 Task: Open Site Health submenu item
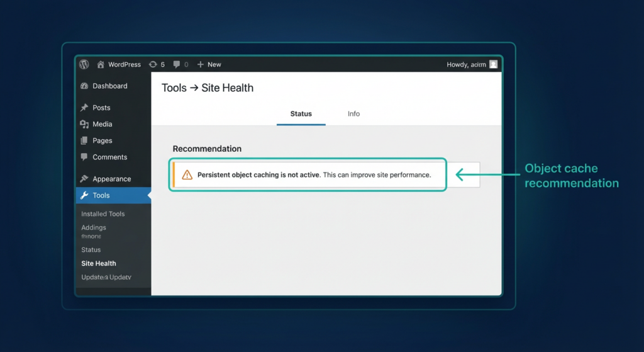pyautogui.click(x=99, y=263)
